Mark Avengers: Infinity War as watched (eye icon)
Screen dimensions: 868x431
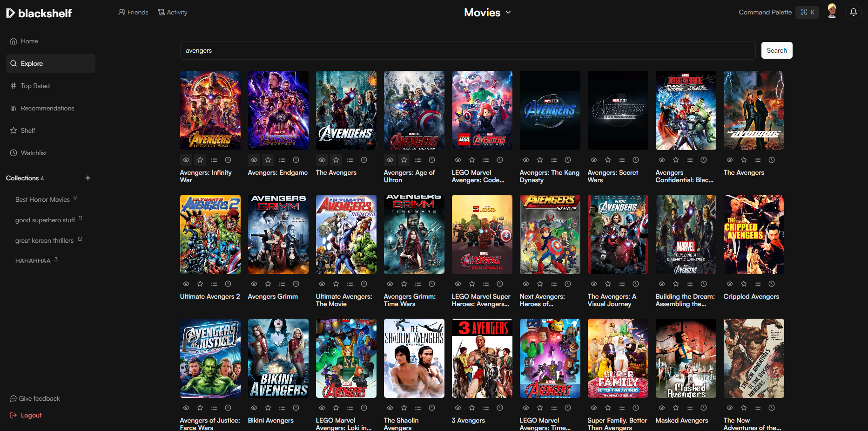coord(186,160)
